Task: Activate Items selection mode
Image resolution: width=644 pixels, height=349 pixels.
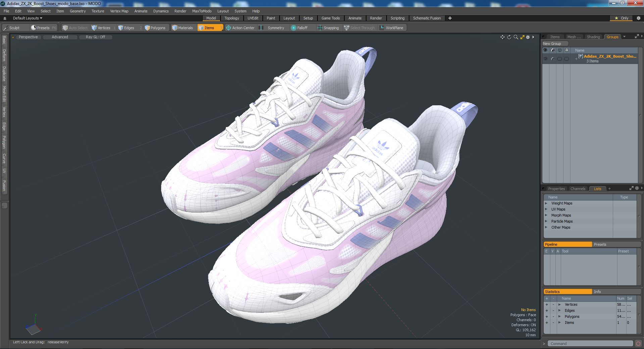Action: 210,28
